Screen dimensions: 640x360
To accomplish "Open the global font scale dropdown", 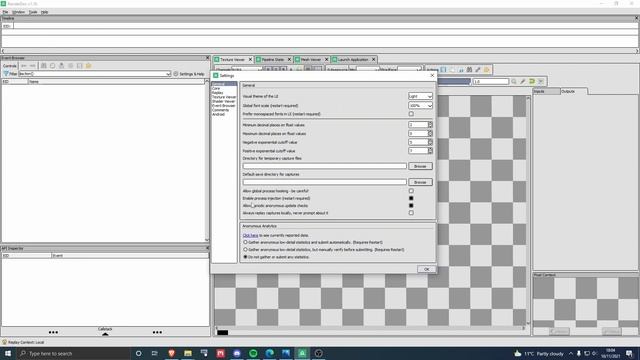I will (420, 105).
